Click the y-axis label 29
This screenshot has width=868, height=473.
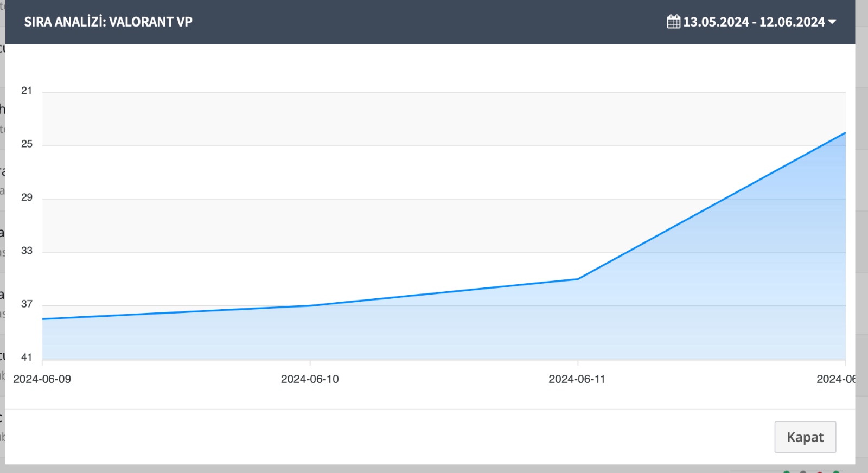click(x=27, y=197)
